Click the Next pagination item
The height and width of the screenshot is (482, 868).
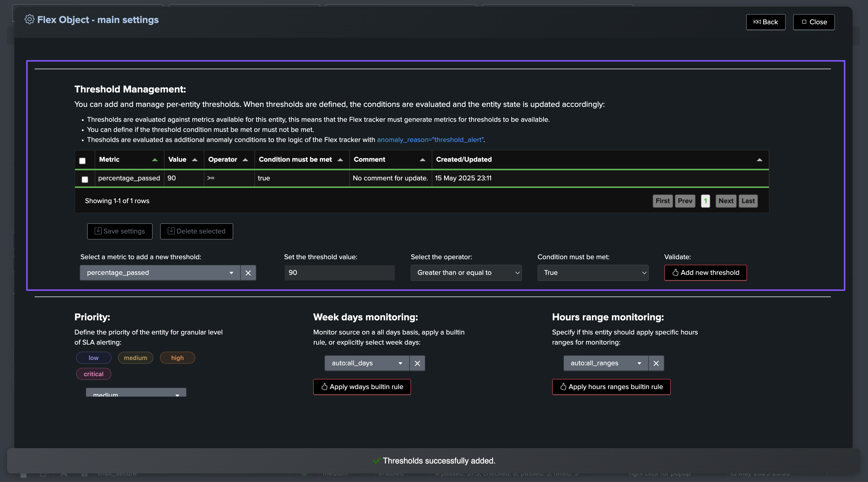click(726, 201)
